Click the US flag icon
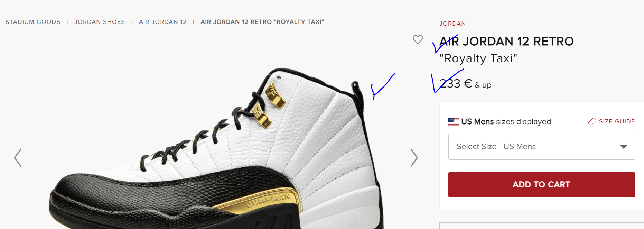The image size is (644, 229). pyautogui.click(x=453, y=122)
